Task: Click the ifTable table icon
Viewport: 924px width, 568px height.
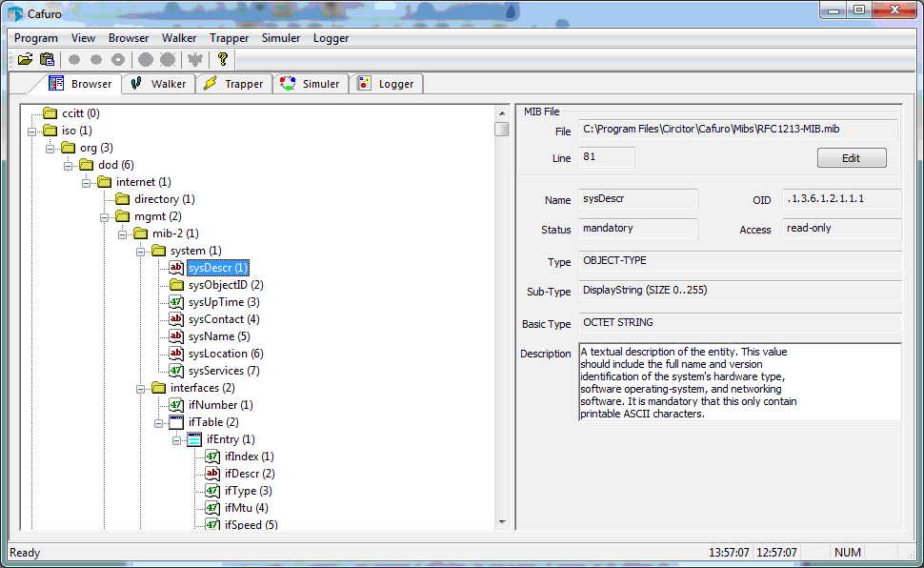Action: (176, 422)
